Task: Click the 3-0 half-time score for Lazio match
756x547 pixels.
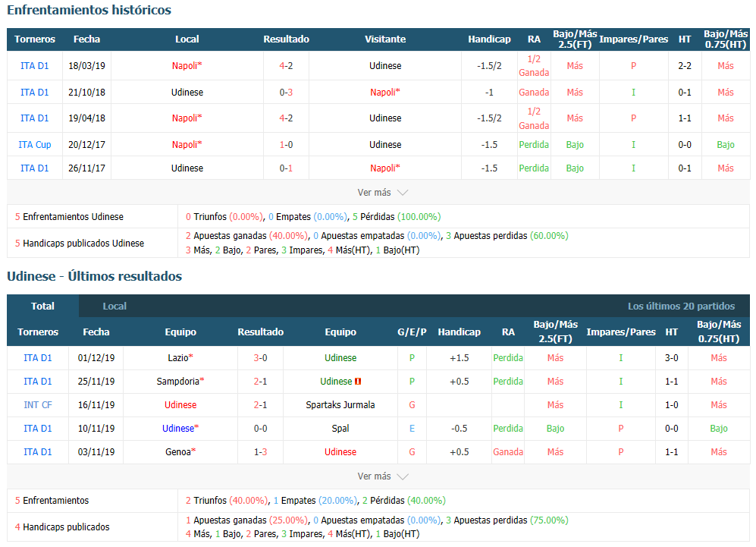Action: click(671, 357)
